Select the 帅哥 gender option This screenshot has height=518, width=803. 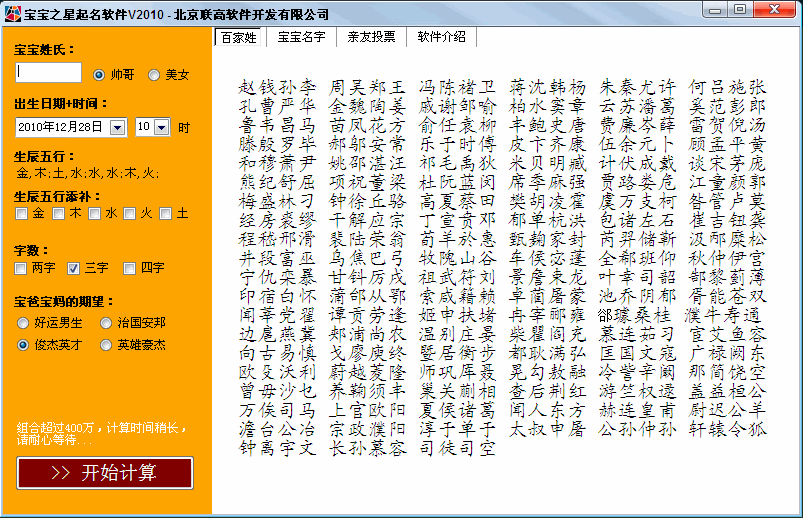click(x=99, y=75)
